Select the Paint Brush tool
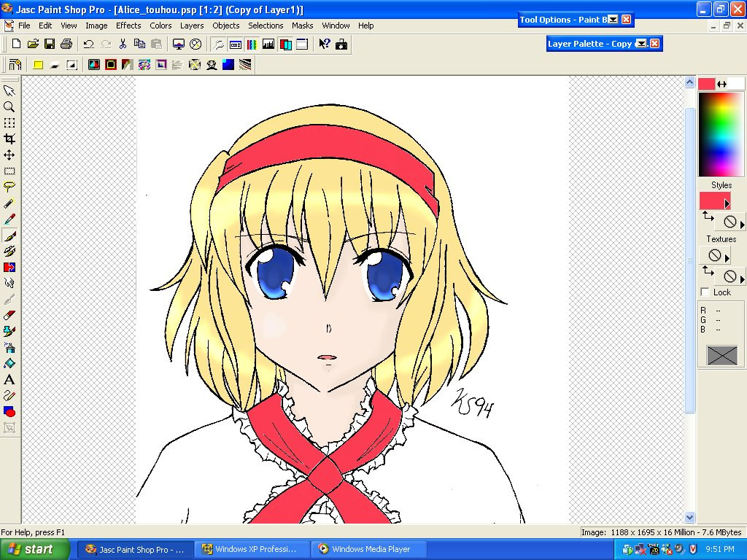747x560 pixels. (x=9, y=236)
